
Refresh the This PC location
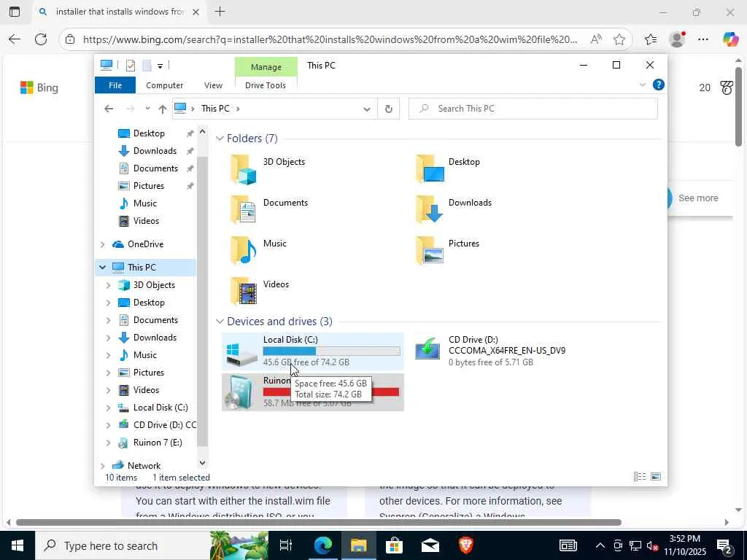pos(389,109)
